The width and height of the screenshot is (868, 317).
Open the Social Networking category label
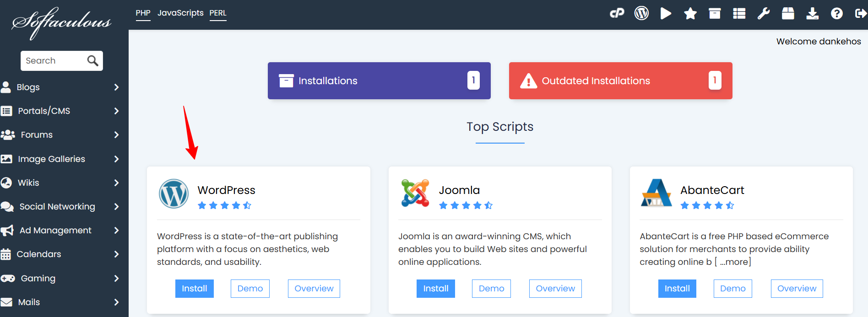[57, 206]
